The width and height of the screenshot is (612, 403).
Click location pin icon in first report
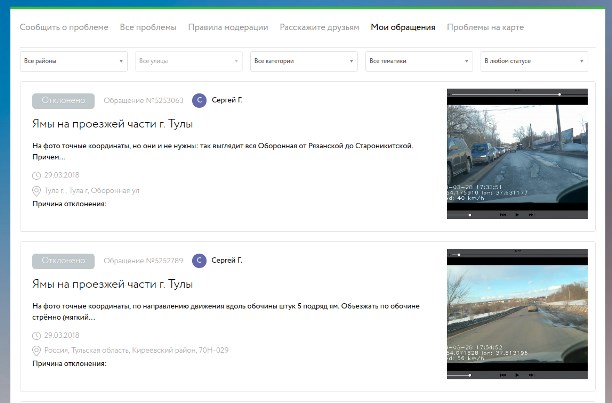[36, 189]
